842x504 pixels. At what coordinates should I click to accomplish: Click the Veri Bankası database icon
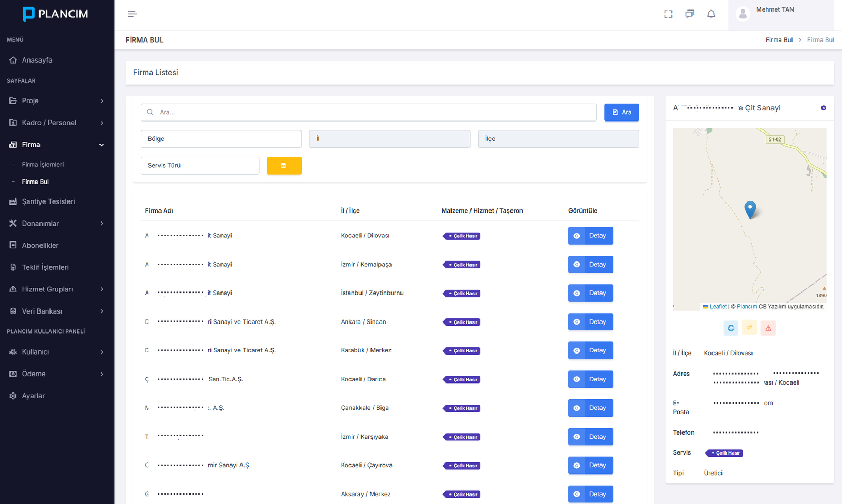13,311
